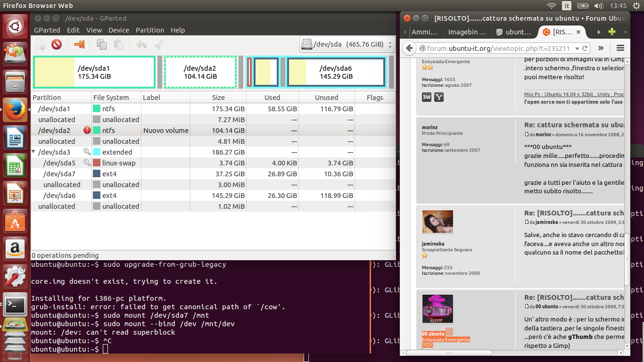Open System Settings from the launcher

click(x=16, y=276)
